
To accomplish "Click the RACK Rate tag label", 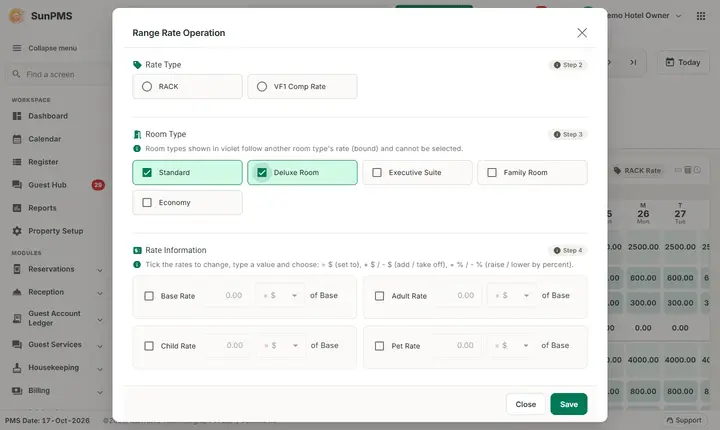I will (x=637, y=170).
